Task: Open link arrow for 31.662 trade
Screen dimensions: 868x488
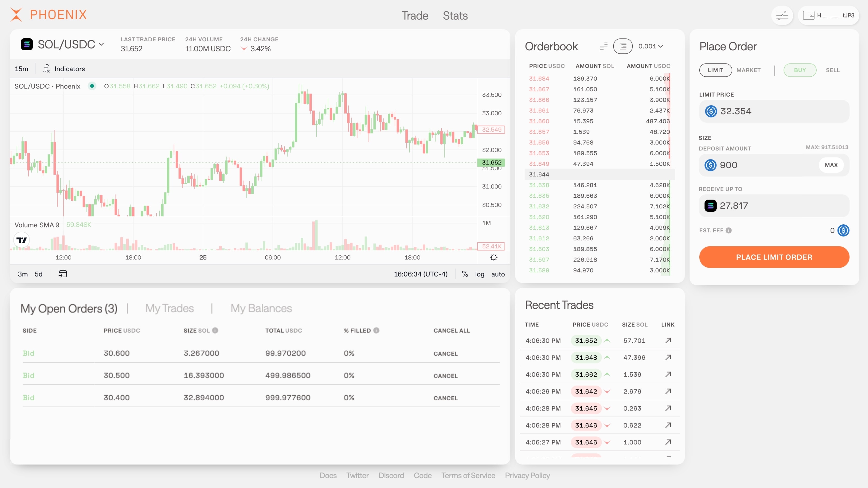Action: [668, 374]
